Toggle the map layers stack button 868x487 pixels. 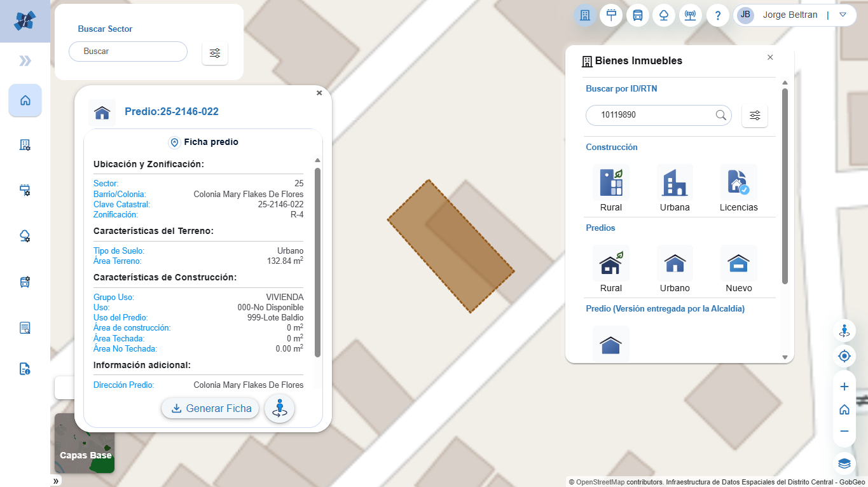tap(844, 463)
